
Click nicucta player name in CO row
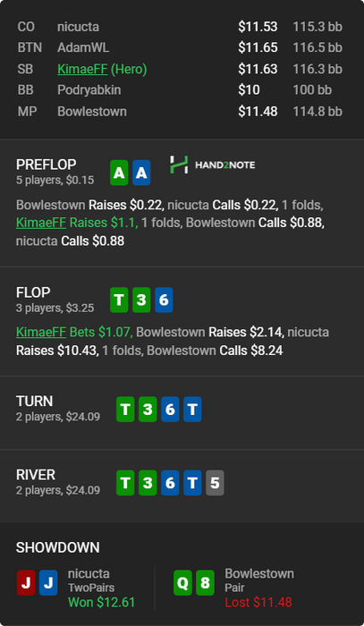tap(78, 27)
